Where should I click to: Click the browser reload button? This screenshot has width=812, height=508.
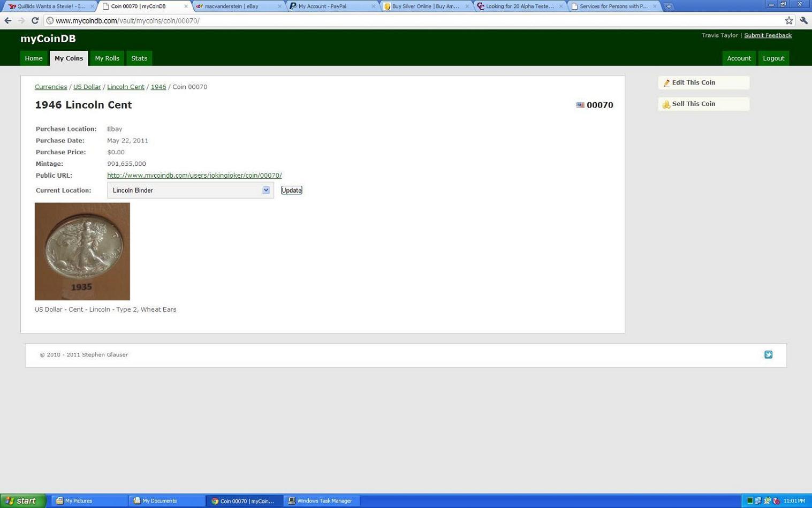point(35,20)
